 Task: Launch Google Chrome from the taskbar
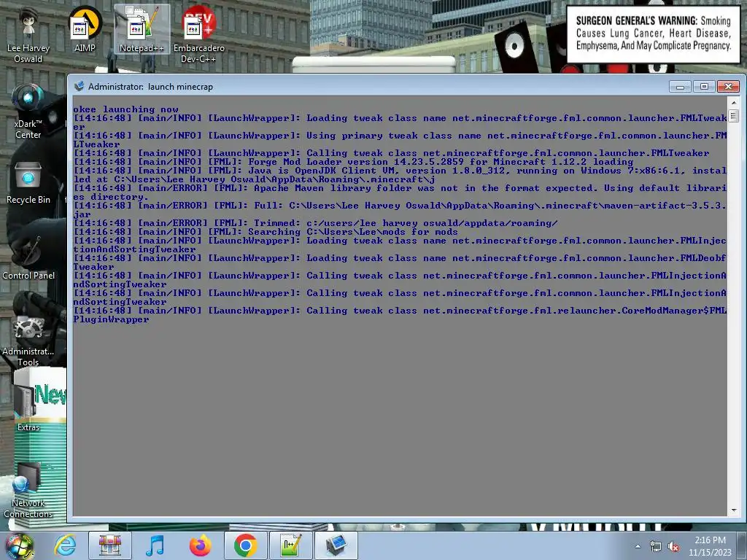[x=245, y=545]
